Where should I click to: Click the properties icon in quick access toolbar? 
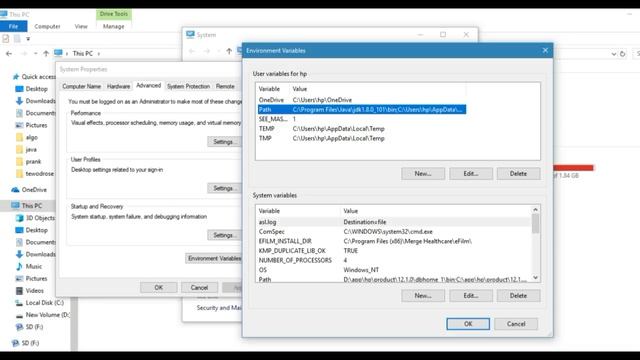point(6,39)
